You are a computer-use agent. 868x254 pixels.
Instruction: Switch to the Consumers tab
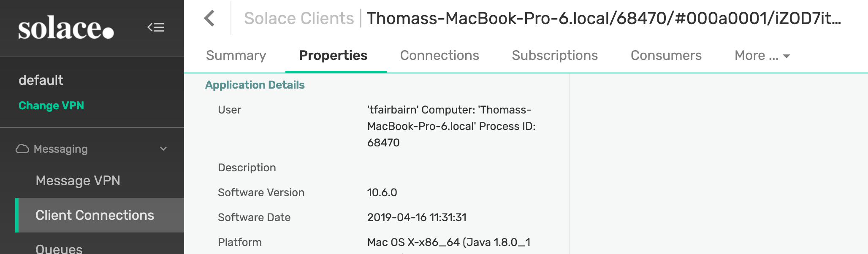coord(666,55)
